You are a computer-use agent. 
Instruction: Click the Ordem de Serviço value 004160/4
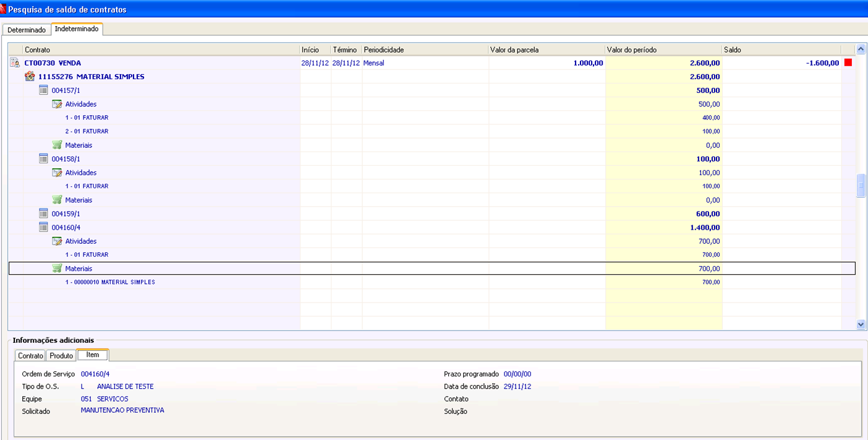pyautogui.click(x=95, y=374)
